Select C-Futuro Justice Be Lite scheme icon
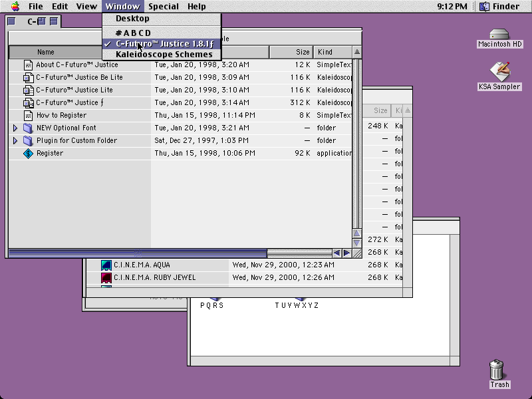Screen dimensions: 532x399 pos(28,77)
